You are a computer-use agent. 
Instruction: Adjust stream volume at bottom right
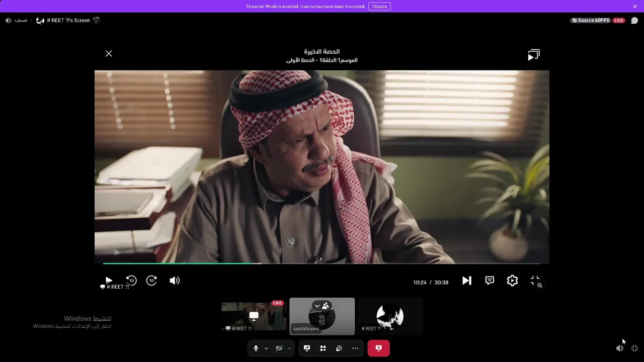(x=620, y=348)
